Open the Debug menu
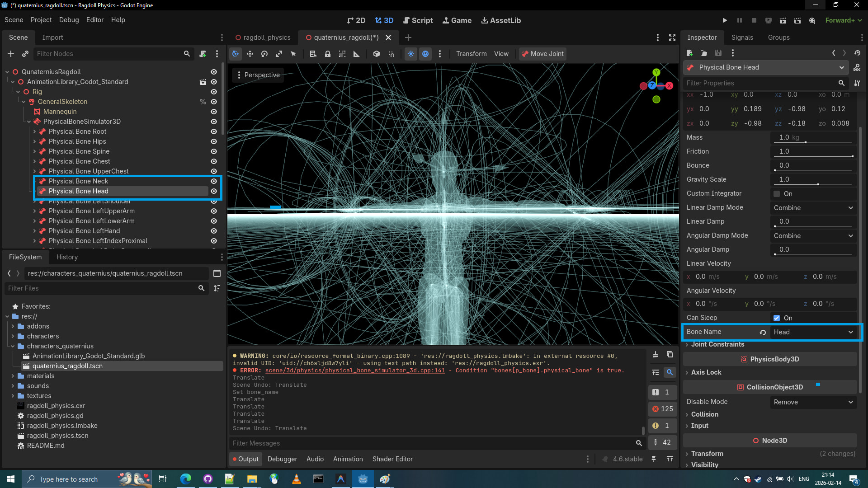The width and height of the screenshot is (868, 488). point(69,20)
